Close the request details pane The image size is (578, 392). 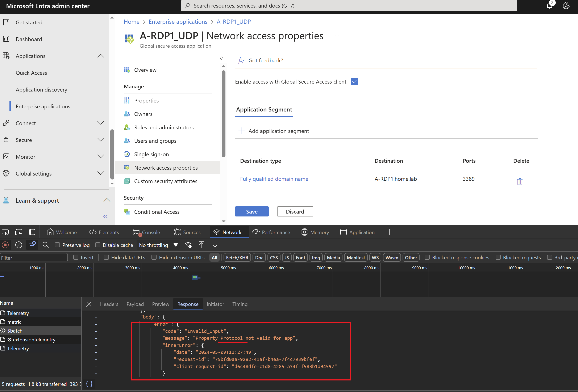coord(89,304)
